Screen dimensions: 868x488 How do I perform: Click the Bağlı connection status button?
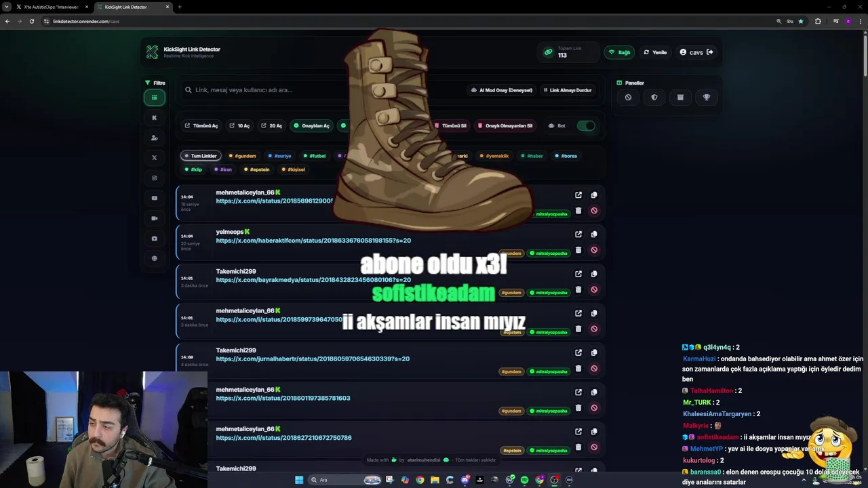click(x=620, y=52)
